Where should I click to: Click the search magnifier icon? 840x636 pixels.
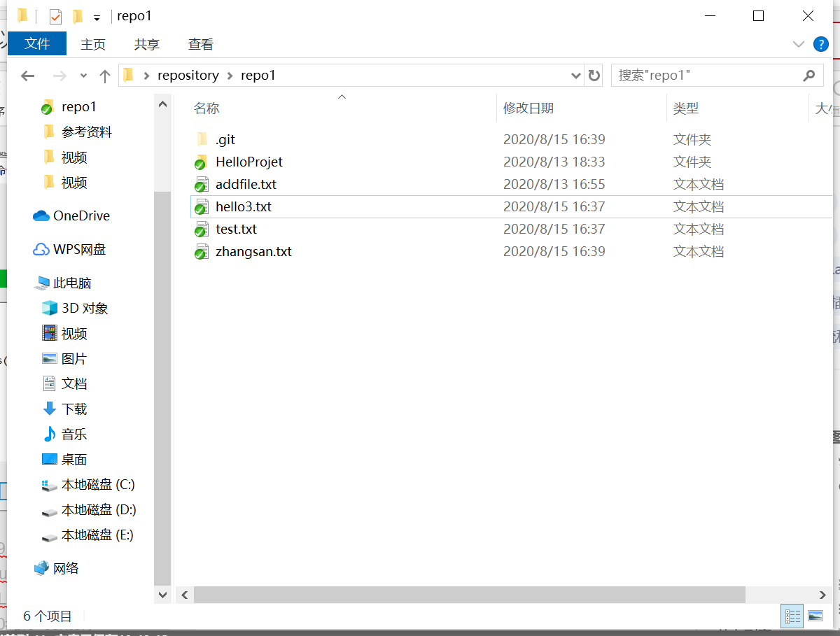tap(809, 75)
